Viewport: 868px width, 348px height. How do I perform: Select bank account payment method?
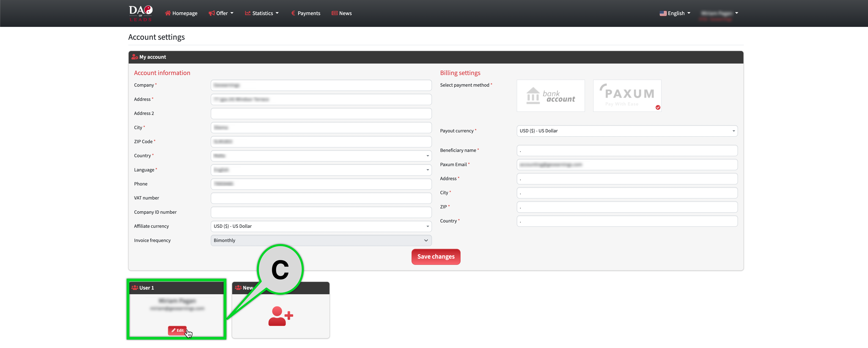[550, 96]
